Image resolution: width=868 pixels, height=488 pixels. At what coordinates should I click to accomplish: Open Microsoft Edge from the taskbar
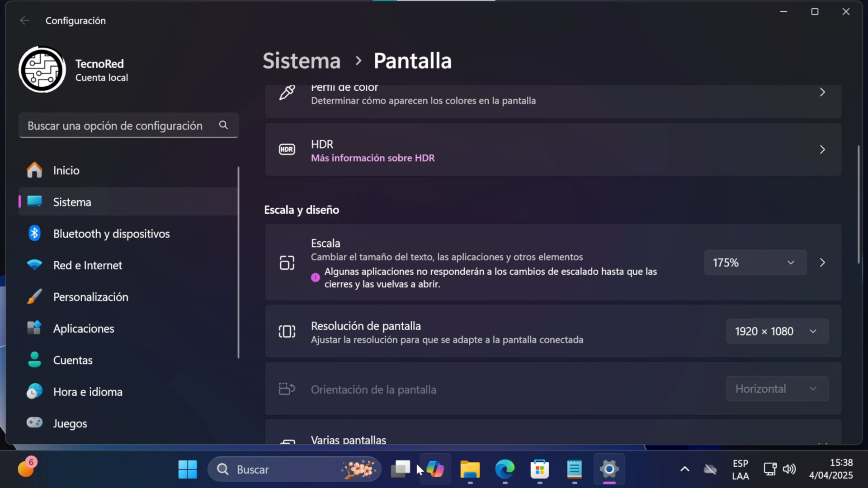tap(505, 469)
